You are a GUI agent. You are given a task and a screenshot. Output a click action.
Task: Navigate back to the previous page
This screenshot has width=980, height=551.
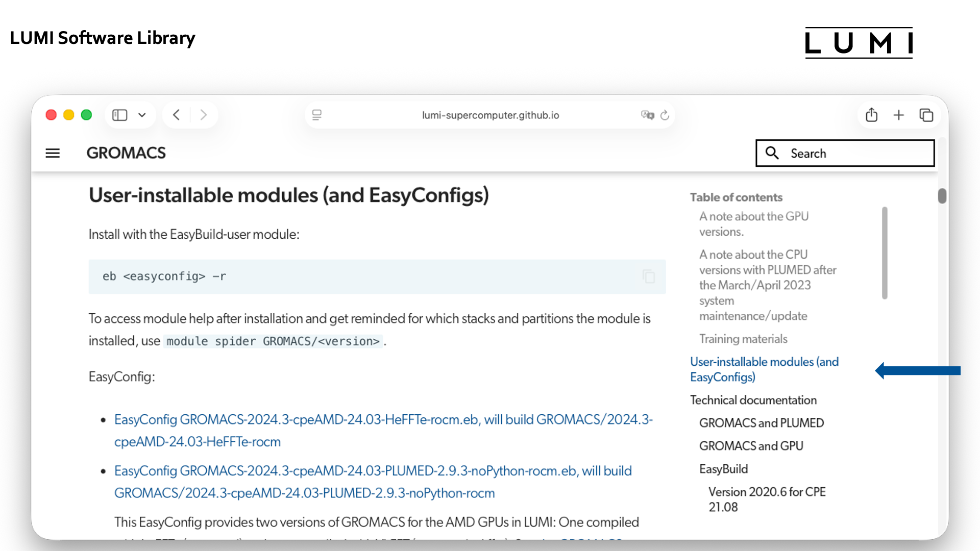point(176,115)
